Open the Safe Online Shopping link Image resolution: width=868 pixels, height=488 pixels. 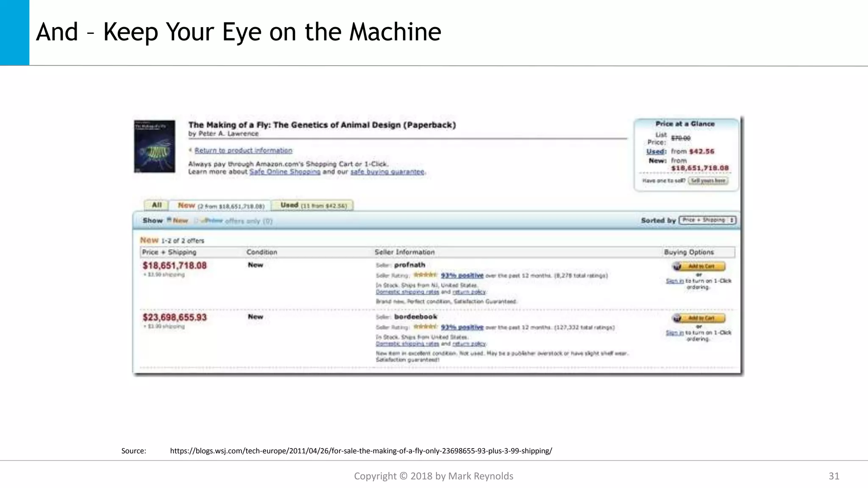coord(285,172)
